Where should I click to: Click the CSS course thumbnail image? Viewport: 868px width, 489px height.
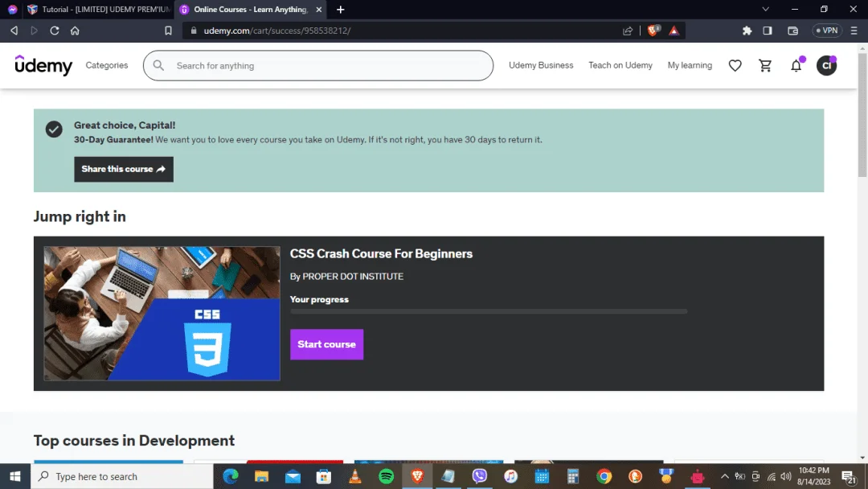click(162, 314)
